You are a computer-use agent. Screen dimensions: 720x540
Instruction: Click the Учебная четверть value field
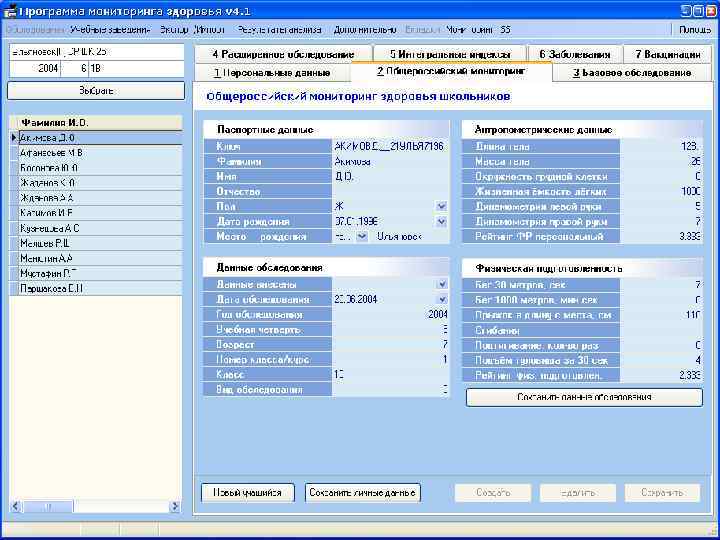tap(390, 330)
